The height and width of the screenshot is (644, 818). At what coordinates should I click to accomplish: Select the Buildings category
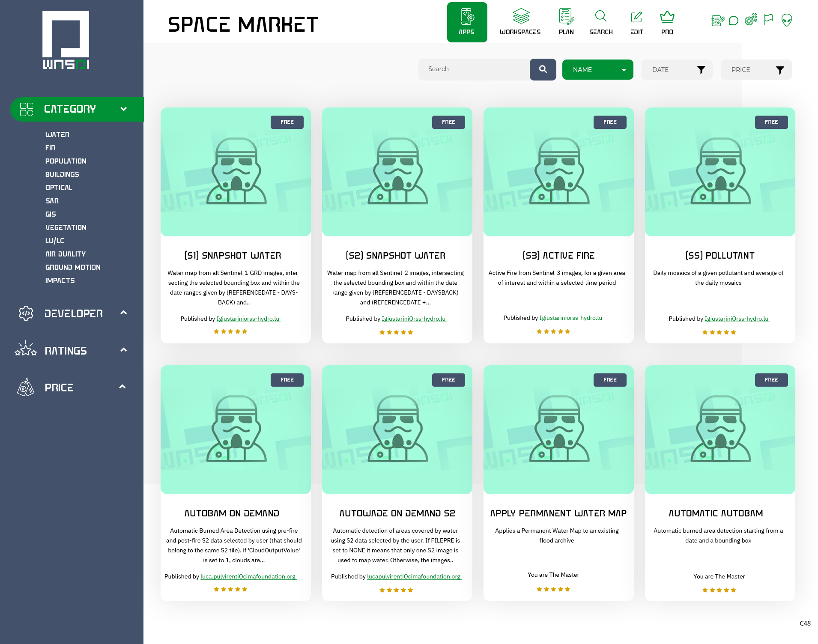click(x=62, y=174)
